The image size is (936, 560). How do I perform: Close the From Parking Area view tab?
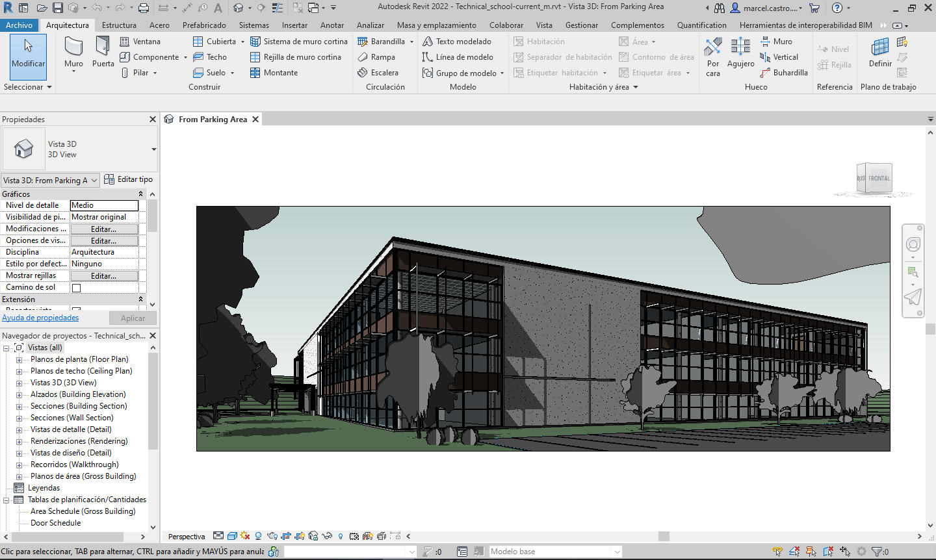pos(255,119)
